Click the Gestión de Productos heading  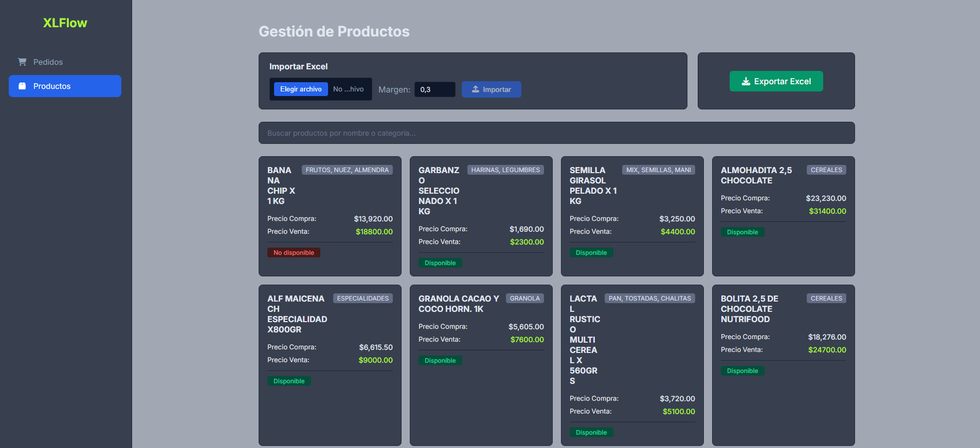(334, 31)
